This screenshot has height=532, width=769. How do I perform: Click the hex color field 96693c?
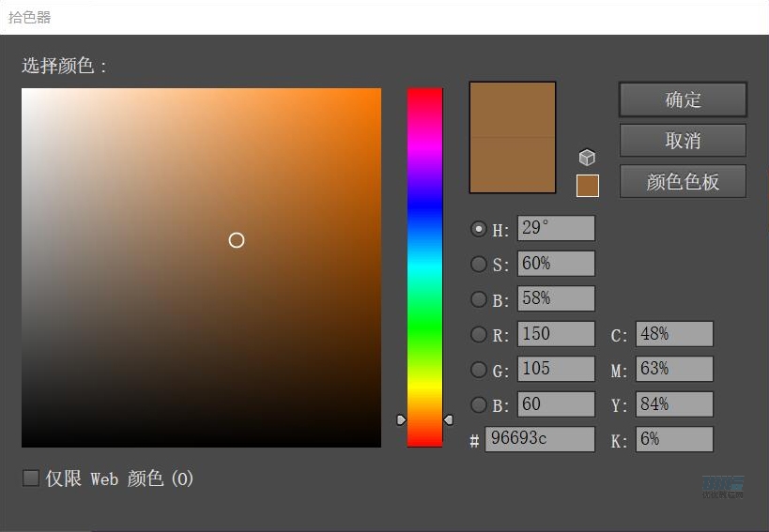pos(539,439)
